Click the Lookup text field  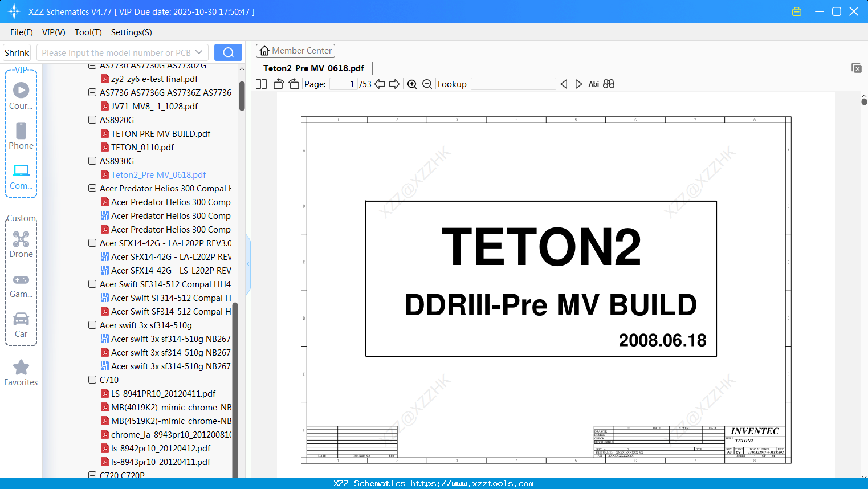(514, 84)
